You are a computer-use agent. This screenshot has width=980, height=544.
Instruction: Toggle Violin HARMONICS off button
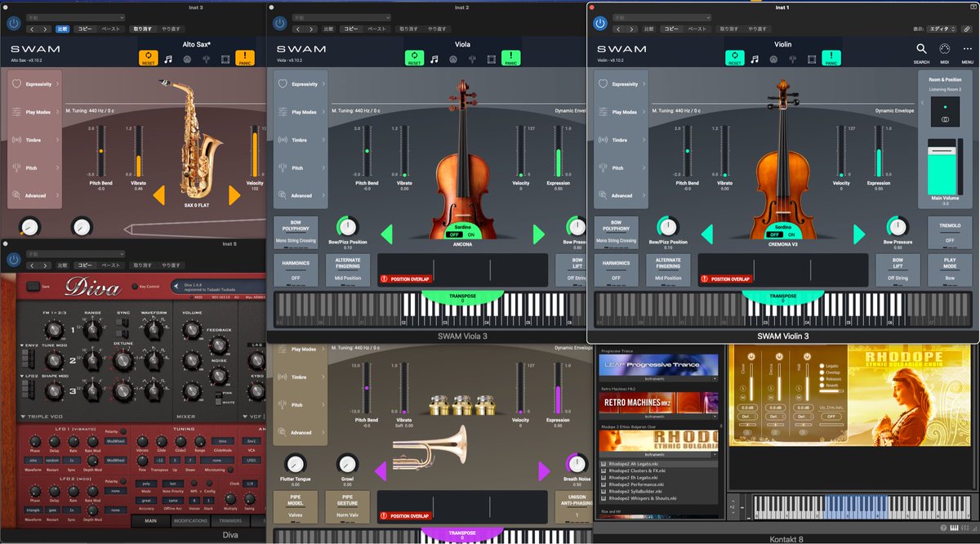click(x=617, y=270)
